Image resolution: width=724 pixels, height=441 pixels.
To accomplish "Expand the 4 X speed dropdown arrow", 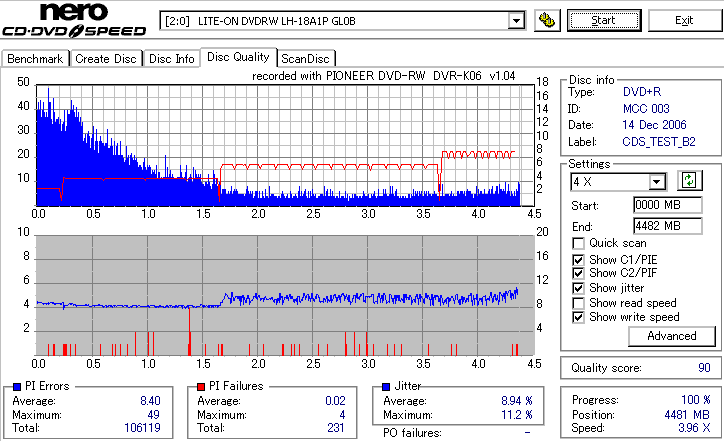I will (x=657, y=182).
